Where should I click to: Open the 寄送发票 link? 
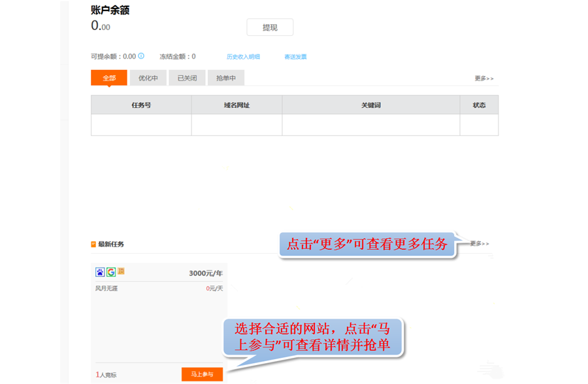click(295, 57)
